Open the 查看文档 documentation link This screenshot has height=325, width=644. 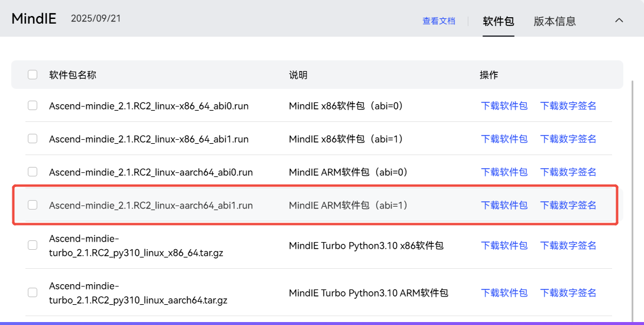[x=439, y=21]
